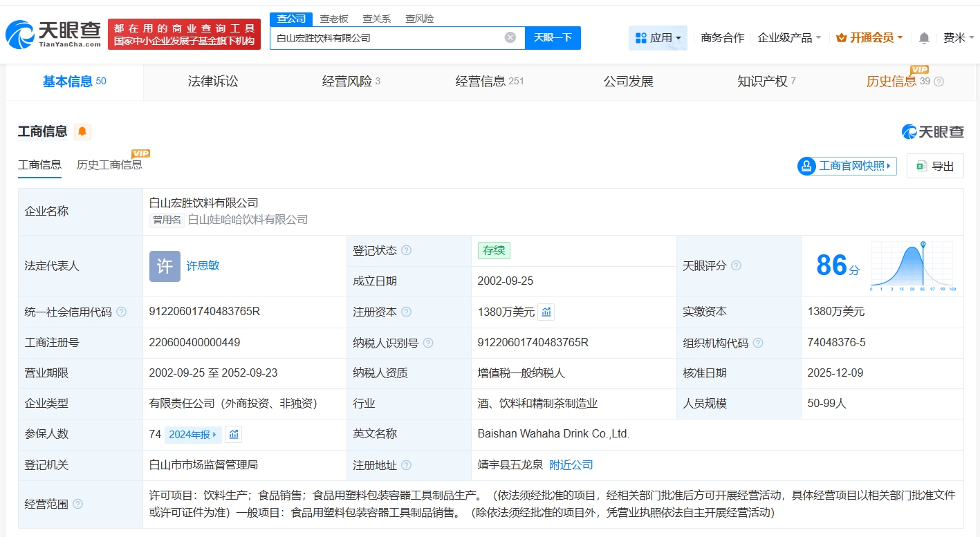Click help icon beside 统一社会信用代码
This screenshot has height=537, width=980.
(x=122, y=312)
